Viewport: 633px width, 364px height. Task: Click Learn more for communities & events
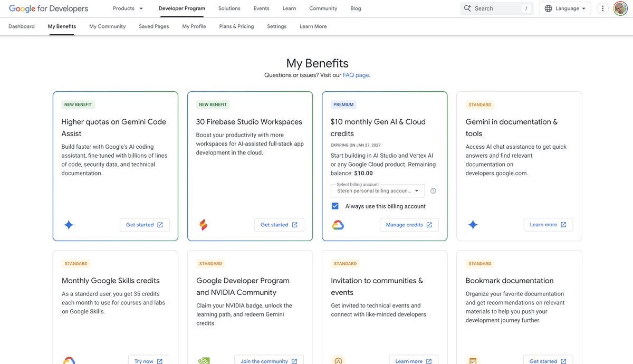[414, 360]
